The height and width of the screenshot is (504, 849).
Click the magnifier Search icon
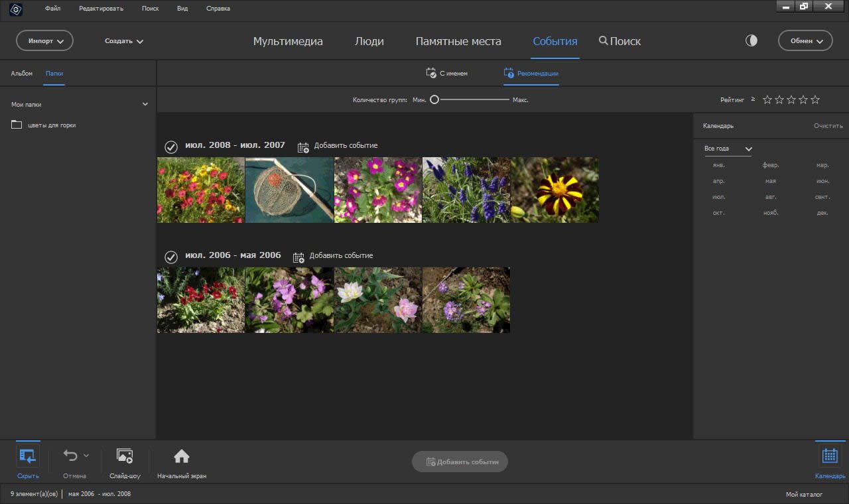[x=603, y=40]
